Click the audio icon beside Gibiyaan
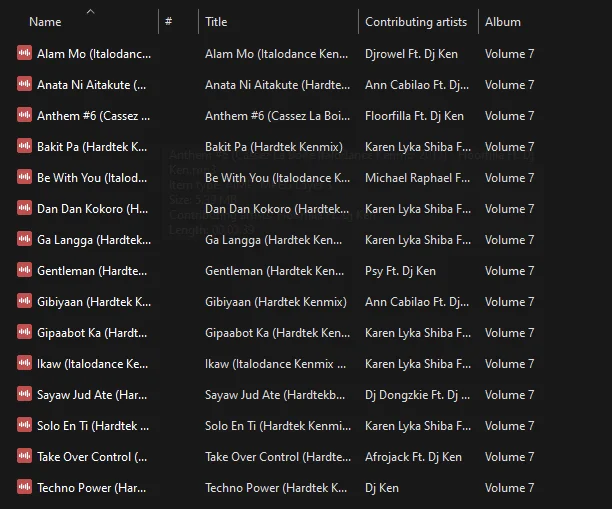The width and height of the screenshot is (612, 509). (24, 301)
